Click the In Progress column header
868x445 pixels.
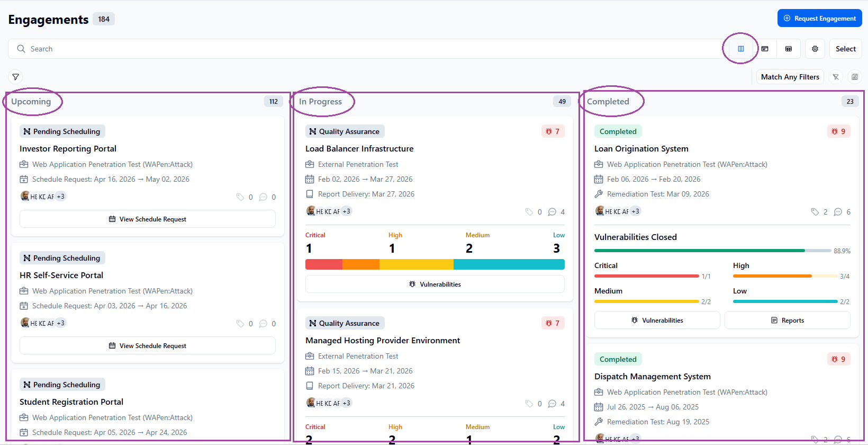(x=320, y=101)
